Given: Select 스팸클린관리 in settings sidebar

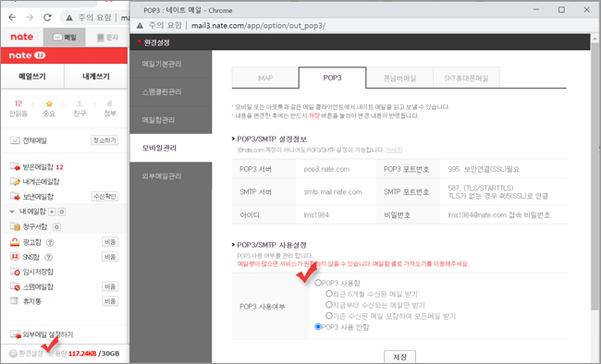Looking at the screenshot, I should coord(171,92).
